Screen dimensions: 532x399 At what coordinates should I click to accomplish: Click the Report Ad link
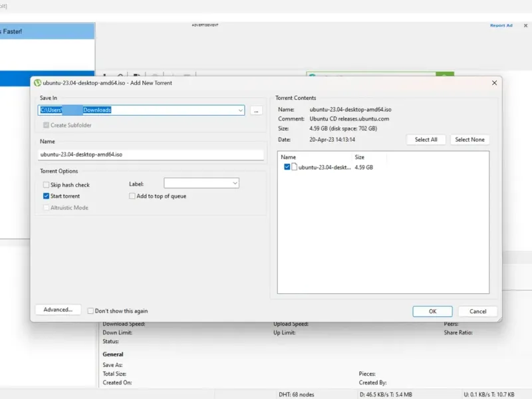tap(501, 25)
